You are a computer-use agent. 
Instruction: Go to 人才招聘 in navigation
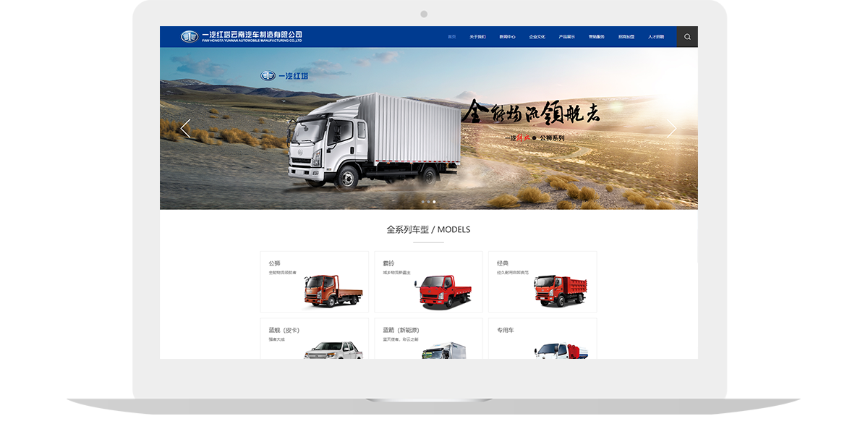pos(656,36)
